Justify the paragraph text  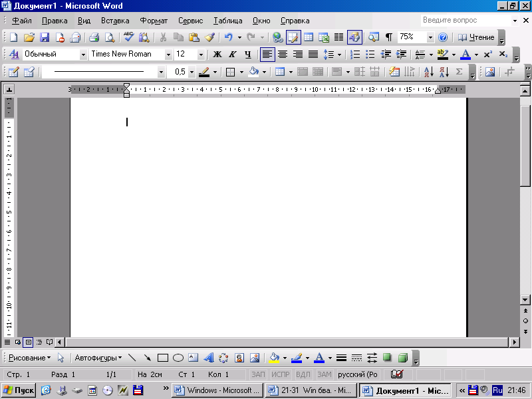pos(313,54)
